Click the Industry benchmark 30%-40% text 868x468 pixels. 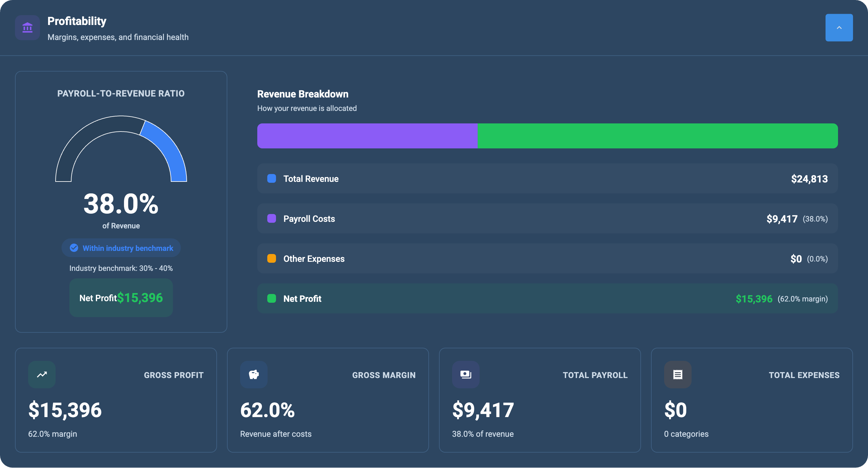coord(121,268)
